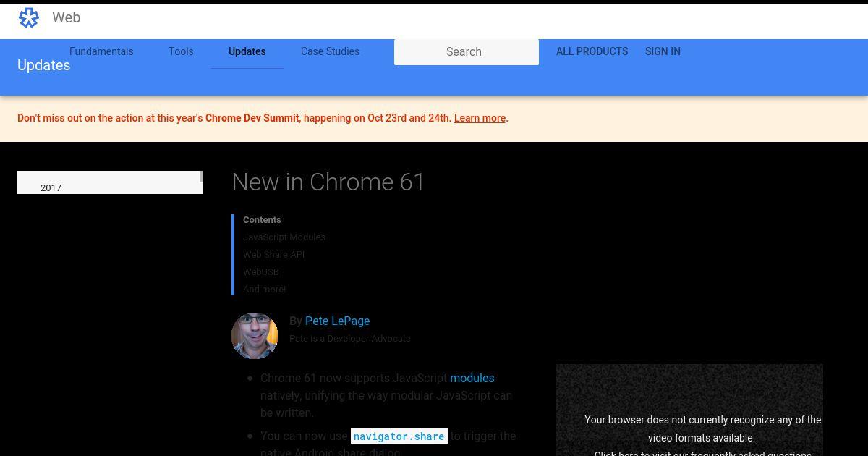Click the navigator.share code snippet
This screenshot has width=868, height=456.
pos(399,436)
